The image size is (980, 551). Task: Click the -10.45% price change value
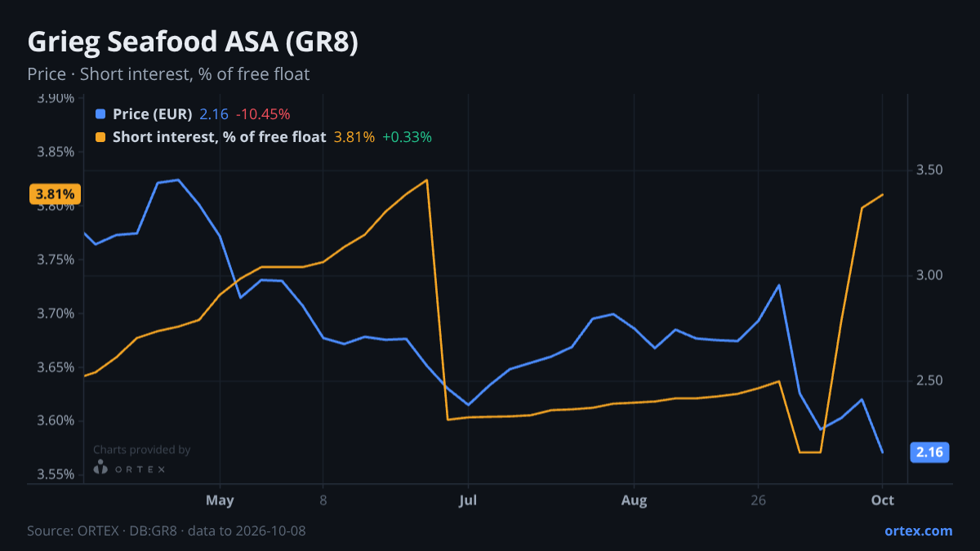point(263,114)
